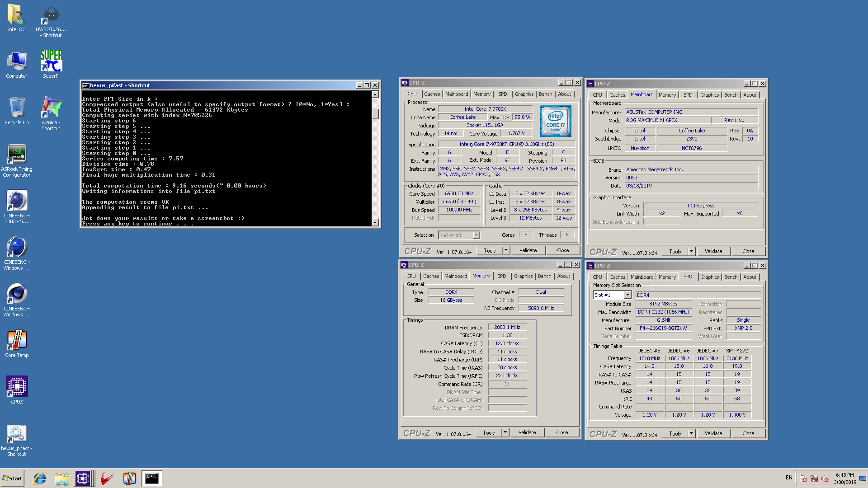This screenshot has width=868, height=488.
Task: Click Core Voltage 1.767 V value
Action: [x=516, y=133]
